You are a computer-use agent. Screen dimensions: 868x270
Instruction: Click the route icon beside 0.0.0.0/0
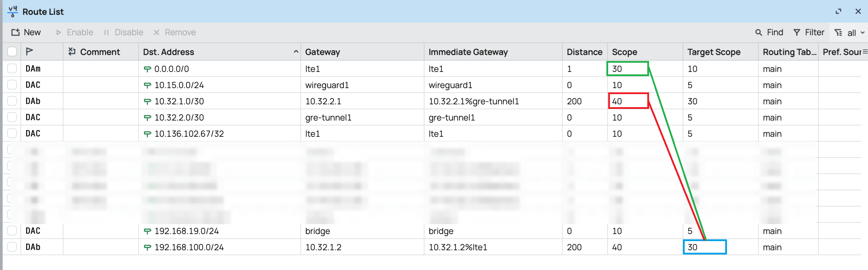[147, 69]
